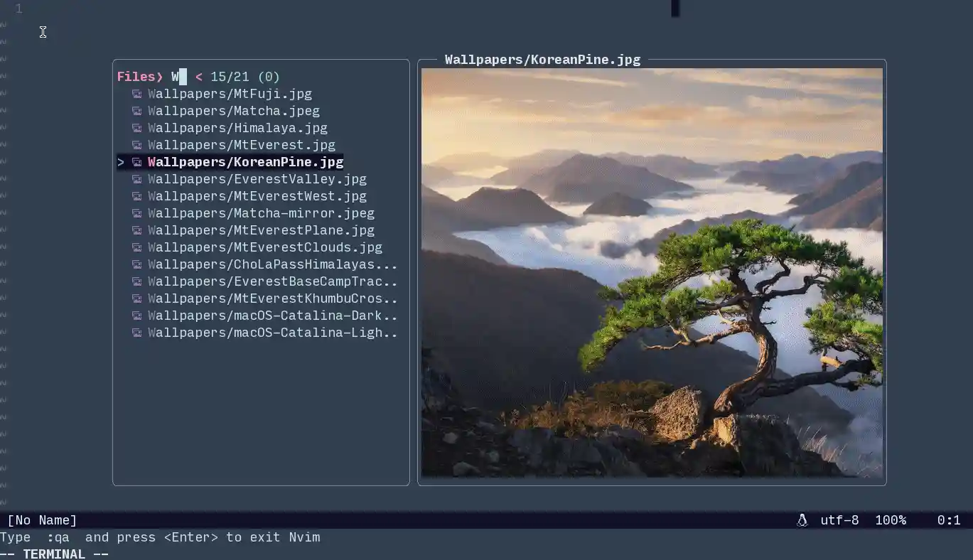The image size is (973, 560).
Task: Pick the ChoLaPassHimalayas wallpaper entry
Action: (272, 264)
